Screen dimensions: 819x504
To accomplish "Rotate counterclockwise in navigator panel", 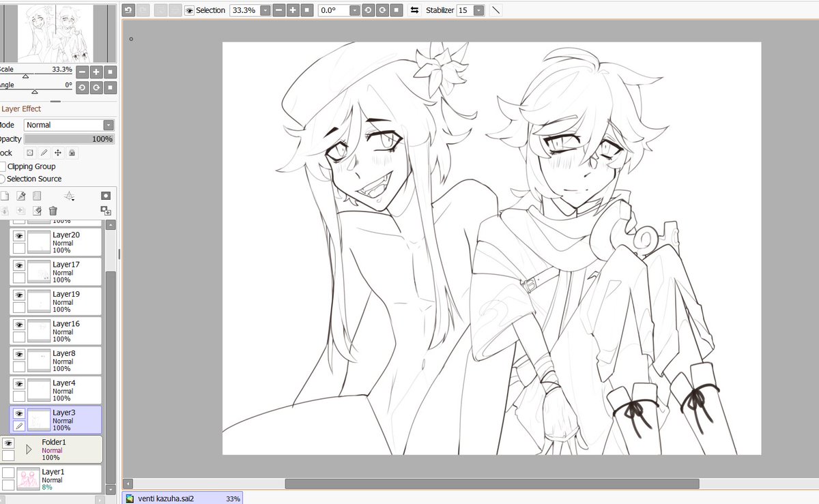I will point(81,87).
